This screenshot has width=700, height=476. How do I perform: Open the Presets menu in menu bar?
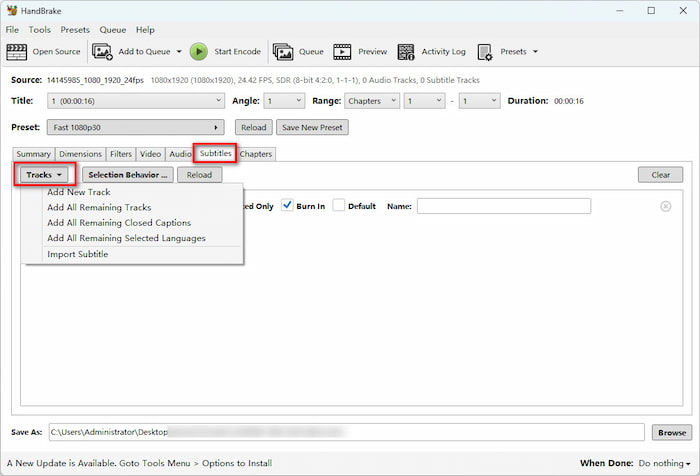pos(75,30)
